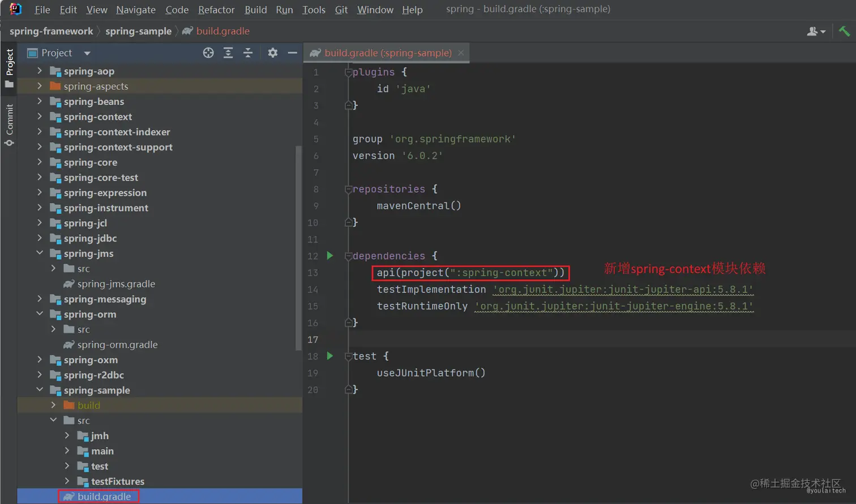Collapse the spring-sample module
The image size is (856, 504).
pyautogui.click(x=39, y=390)
